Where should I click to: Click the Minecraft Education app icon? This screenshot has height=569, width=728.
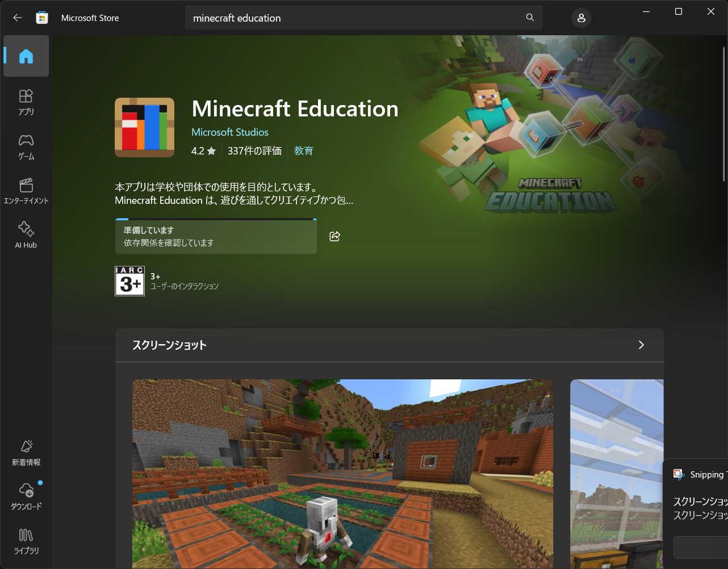(x=144, y=127)
